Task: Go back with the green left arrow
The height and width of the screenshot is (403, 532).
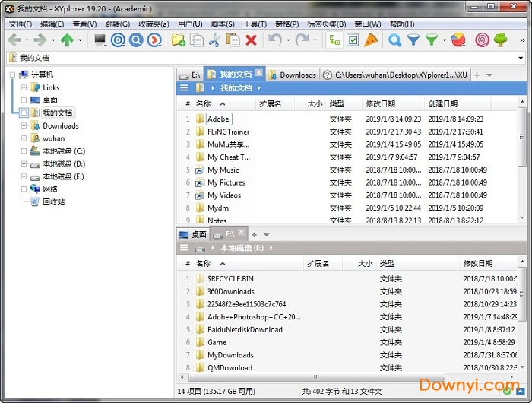Action: pos(14,40)
